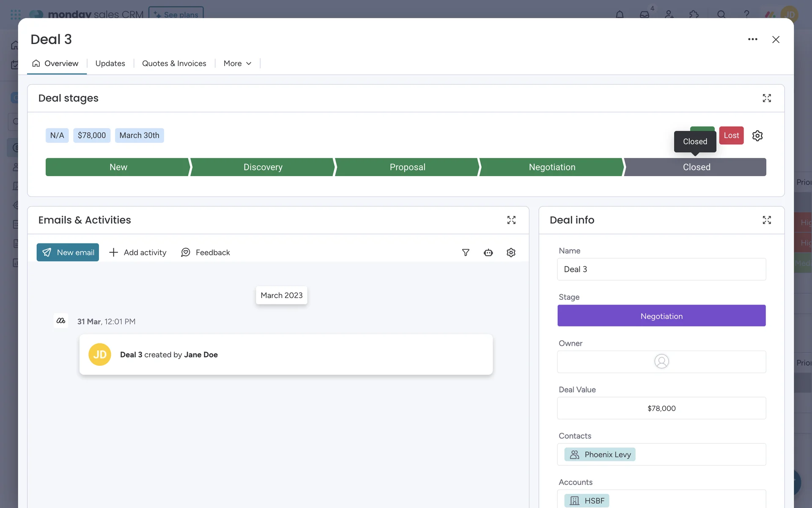Click the New email button
Image resolution: width=812 pixels, height=508 pixels.
(x=68, y=252)
